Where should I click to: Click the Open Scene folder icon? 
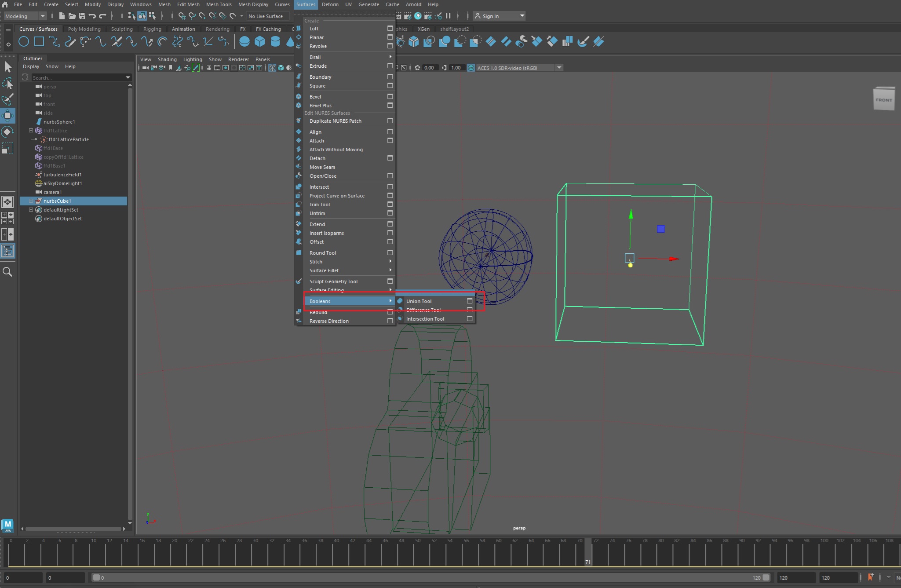[x=72, y=16]
